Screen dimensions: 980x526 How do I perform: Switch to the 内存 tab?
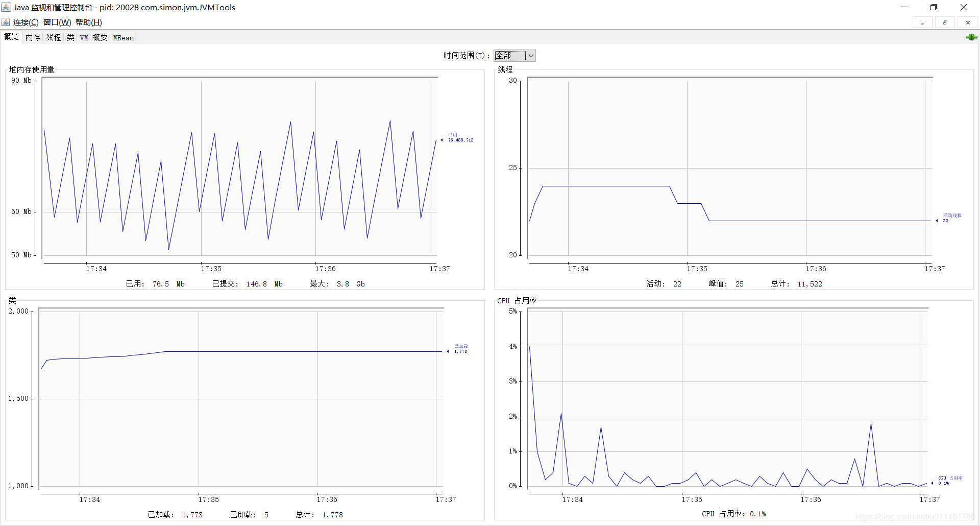tap(33, 37)
